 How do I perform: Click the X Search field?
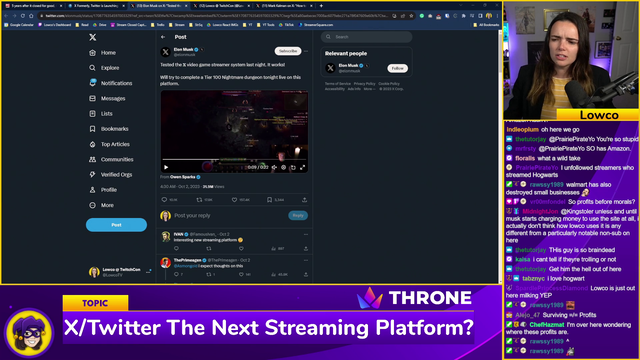click(367, 37)
